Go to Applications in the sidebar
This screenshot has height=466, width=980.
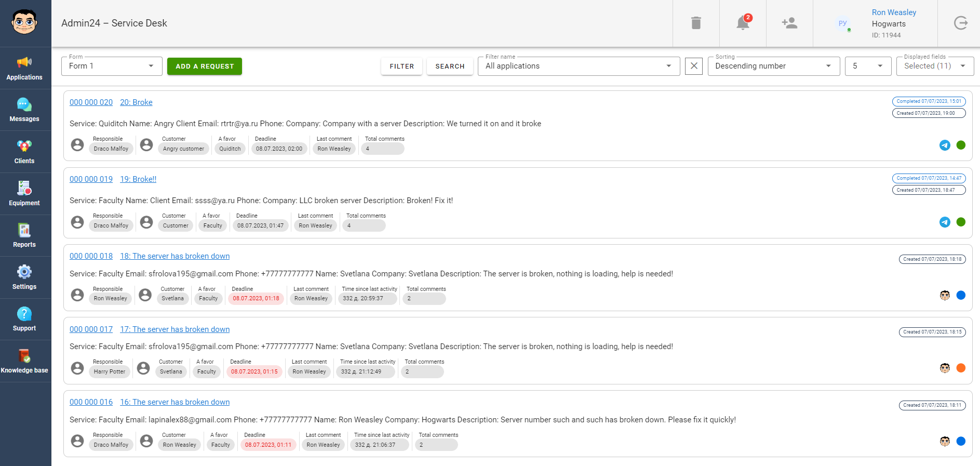tap(24, 68)
